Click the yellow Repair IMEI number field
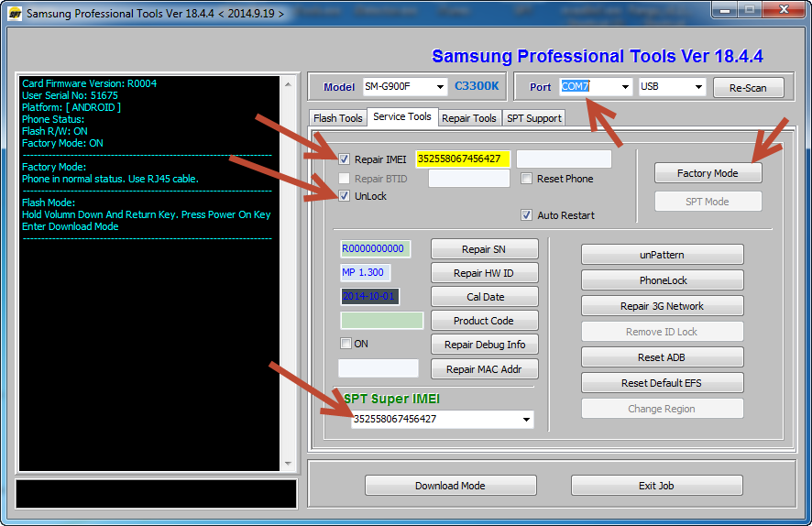The image size is (812, 526). (x=463, y=159)
